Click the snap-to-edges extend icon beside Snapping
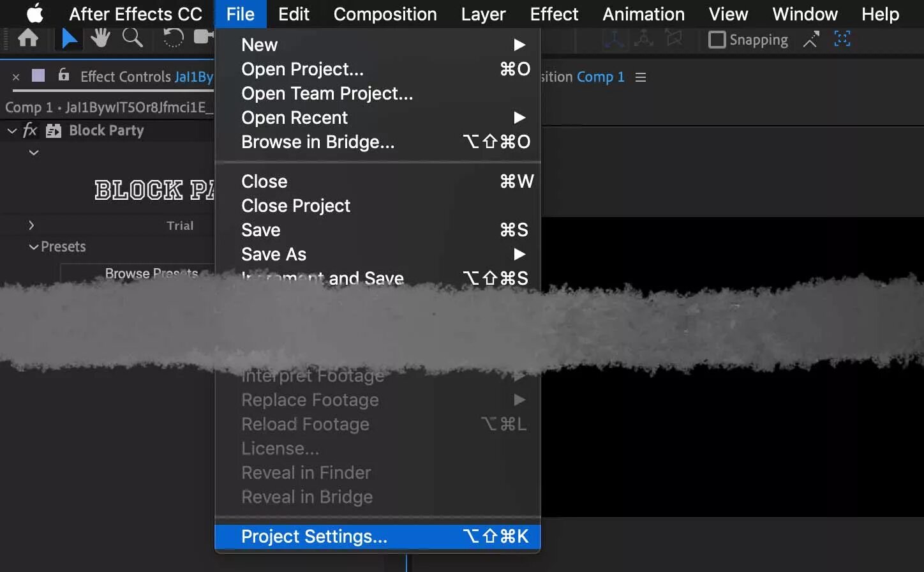 coord(811,40)
